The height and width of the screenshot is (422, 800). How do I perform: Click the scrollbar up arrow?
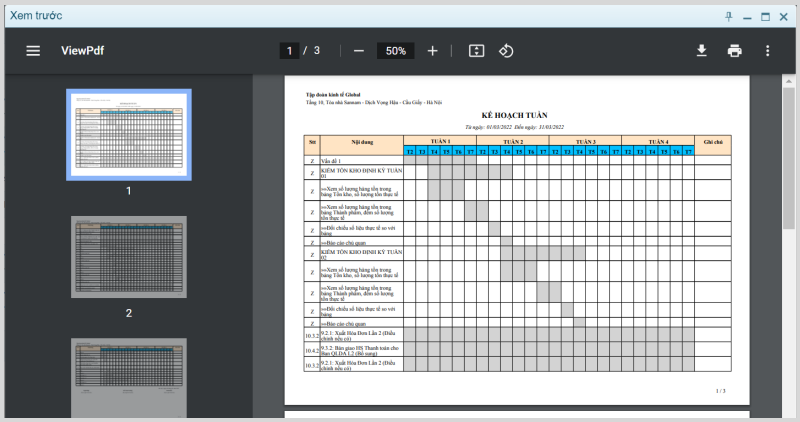pos(788,81)
